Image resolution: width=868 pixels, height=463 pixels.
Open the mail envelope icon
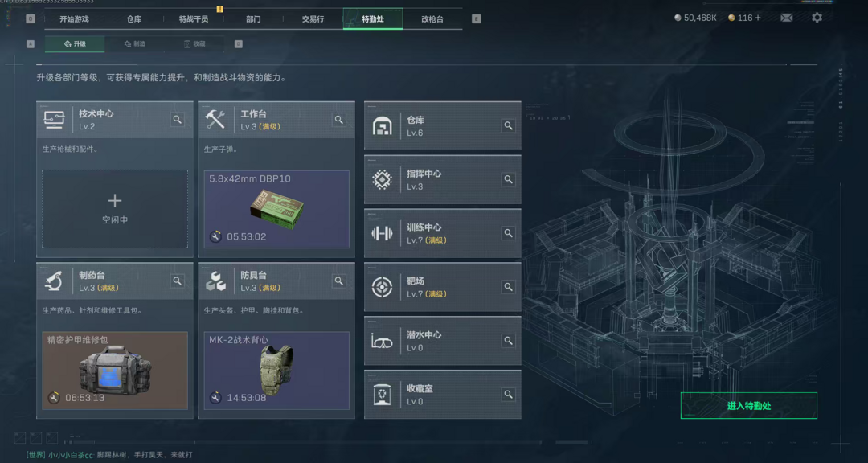pos(786,18)
